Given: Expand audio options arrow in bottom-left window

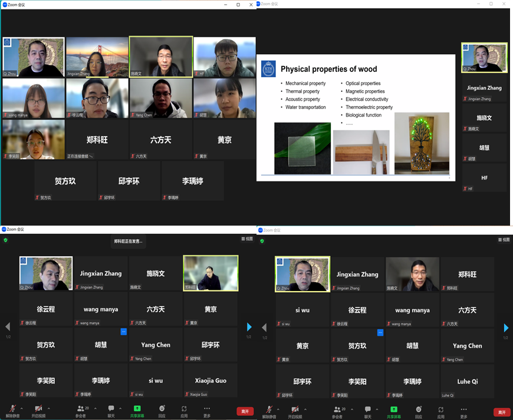Looking at the screenshot, I should pyautogui.click(x=22, y=408).
